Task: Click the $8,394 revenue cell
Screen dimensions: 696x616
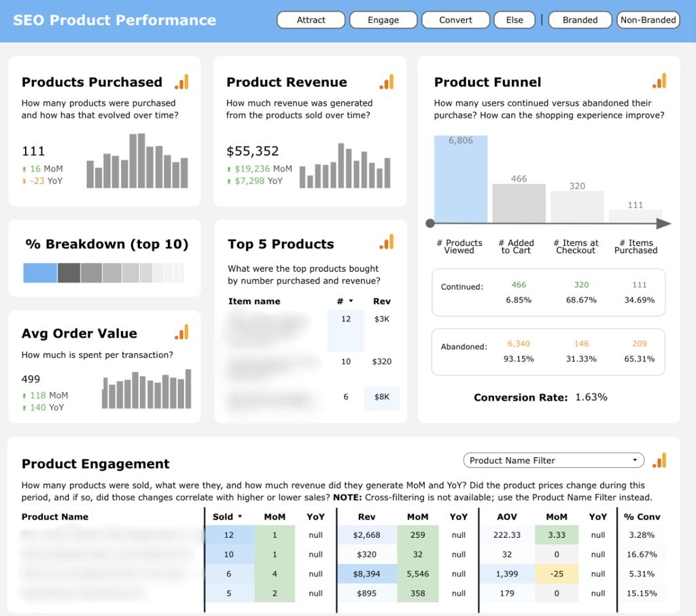Action: [x=366, y=574]
